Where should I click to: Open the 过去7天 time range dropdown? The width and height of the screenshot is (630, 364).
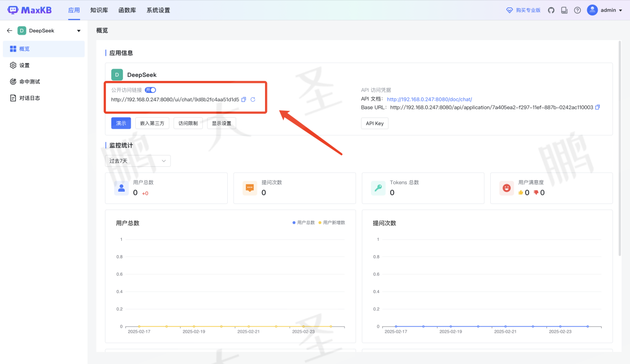[138, 161]
